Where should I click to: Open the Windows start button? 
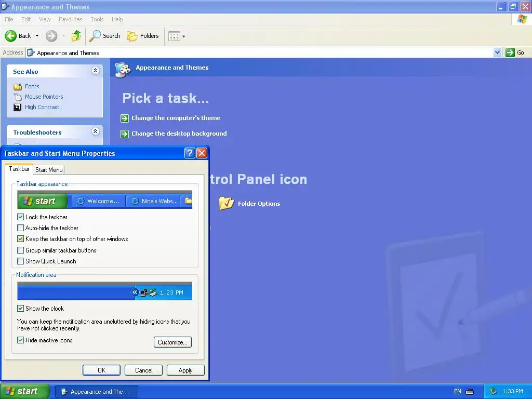coord(25,391)
